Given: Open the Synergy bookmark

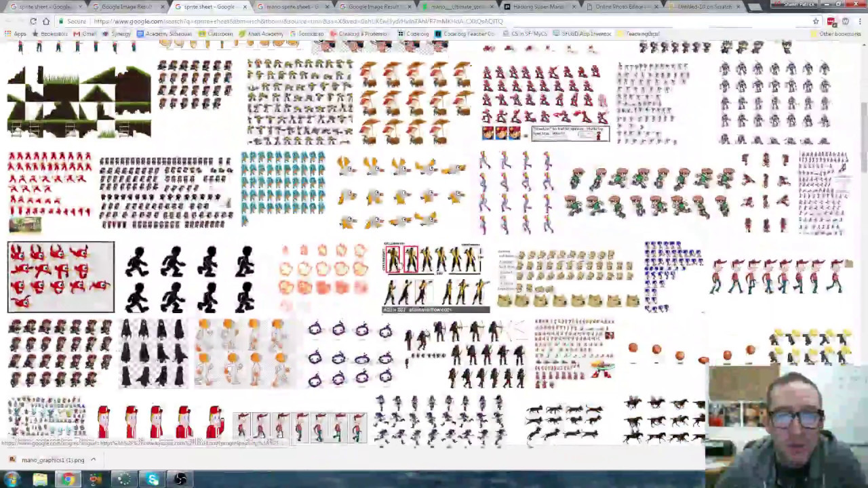Looking at the screenshot, I should pos(117,34).
